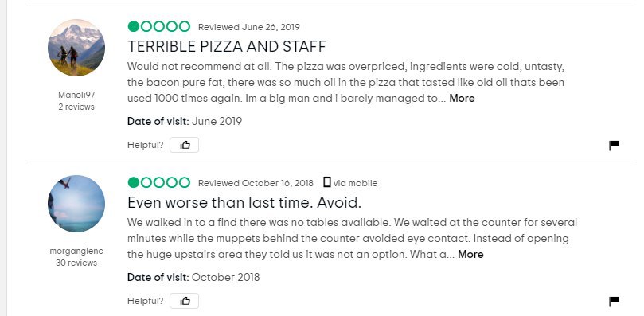The height and width of the screenshot is (316, 644).
Task: Click the one-bubble rating on October 16 review
Action: tap(159, 182)
